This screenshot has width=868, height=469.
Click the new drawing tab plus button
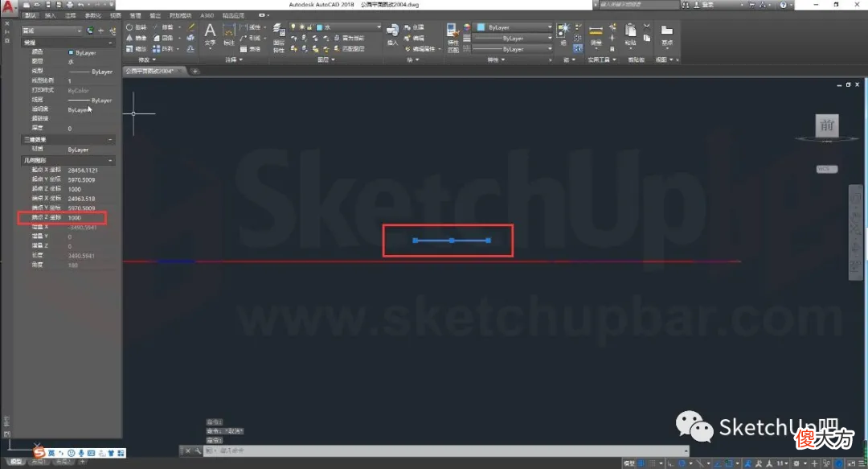[194, 71]
